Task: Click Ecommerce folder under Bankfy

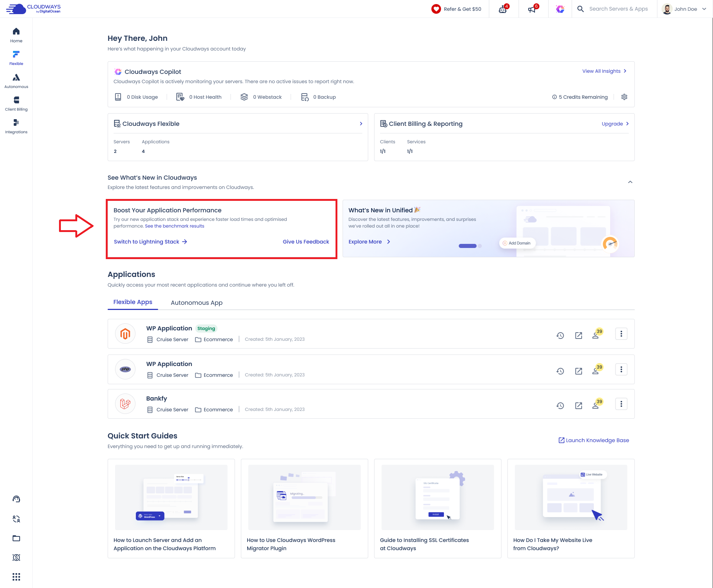Action: pyautogui.click(x=214, y=410)
